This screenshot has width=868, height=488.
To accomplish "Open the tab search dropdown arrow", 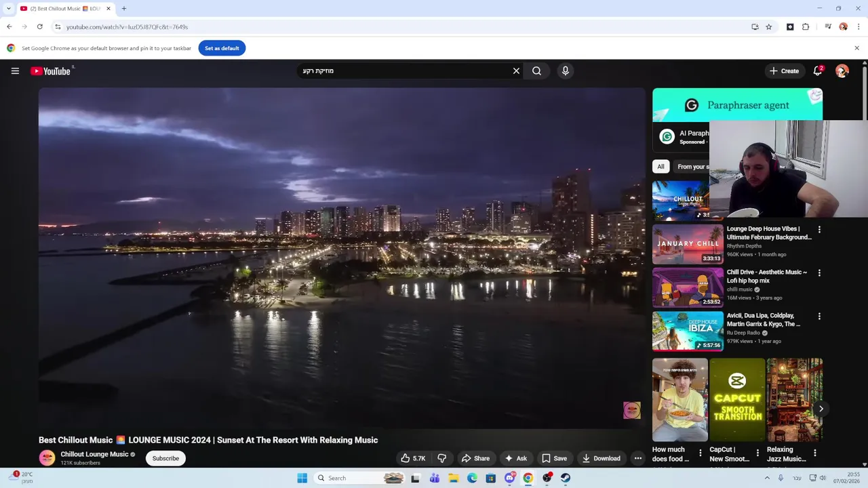I will tap(8, 8).
